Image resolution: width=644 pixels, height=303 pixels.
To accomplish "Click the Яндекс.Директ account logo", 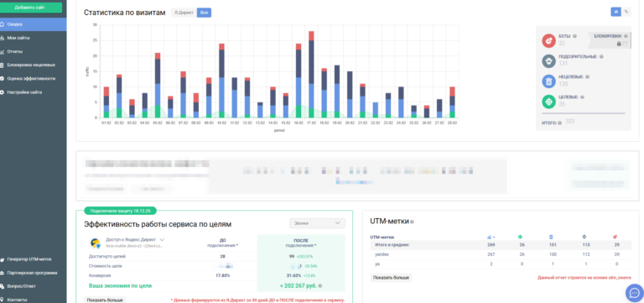I will (x=96, y=243).
